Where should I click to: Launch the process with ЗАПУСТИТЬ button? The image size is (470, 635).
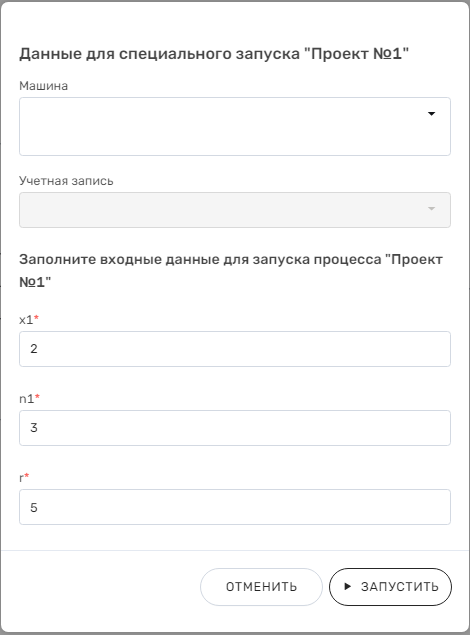click(390, 587)
